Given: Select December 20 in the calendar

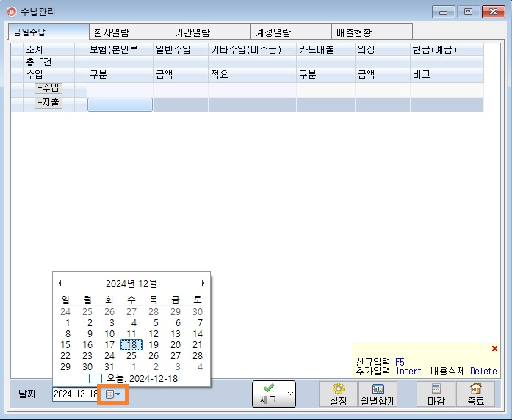Looking at the screenshot, I should coord(176,344).
